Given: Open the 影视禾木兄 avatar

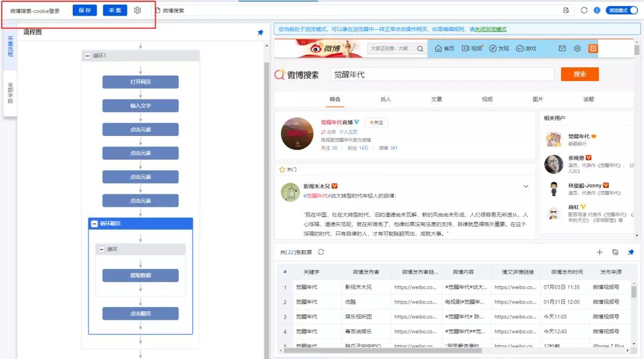Looking at the screenshot, I should [290, 192].
